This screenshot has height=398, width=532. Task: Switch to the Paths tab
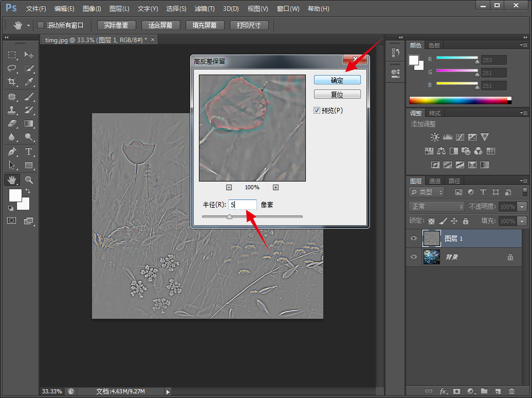click(454, 181)
